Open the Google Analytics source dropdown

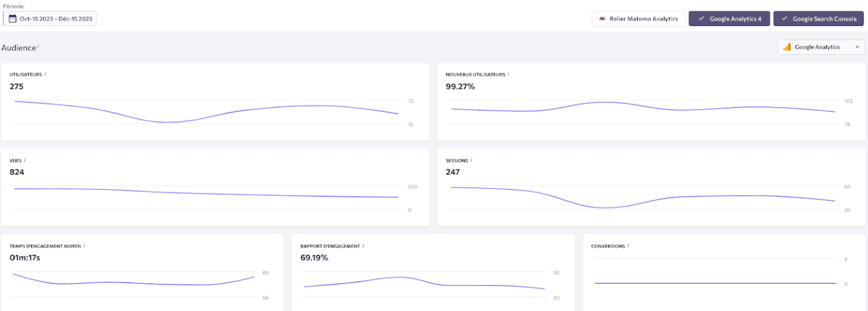coord(821,47)
